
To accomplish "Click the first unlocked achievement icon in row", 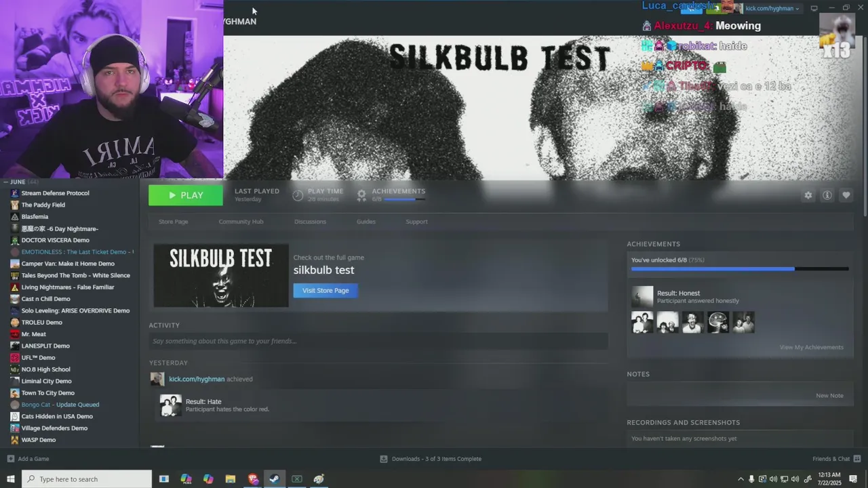I will click(x=642, y=323).
